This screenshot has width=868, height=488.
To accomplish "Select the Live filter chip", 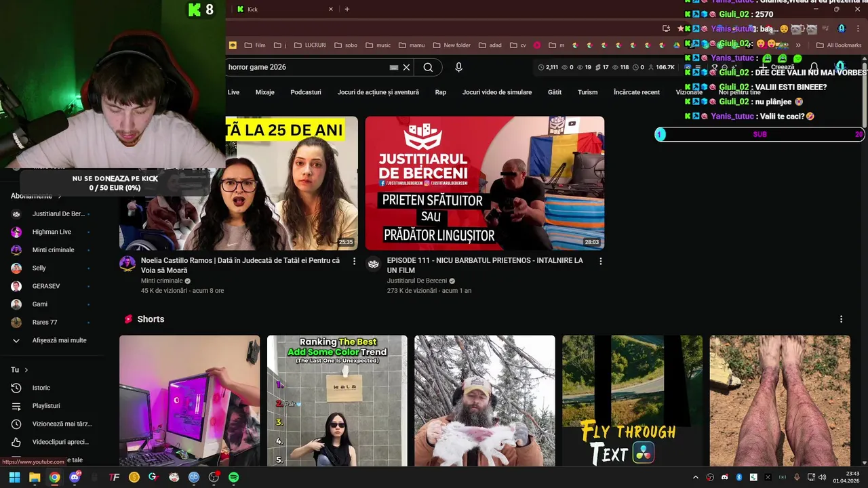I will (x=233, y=92).
